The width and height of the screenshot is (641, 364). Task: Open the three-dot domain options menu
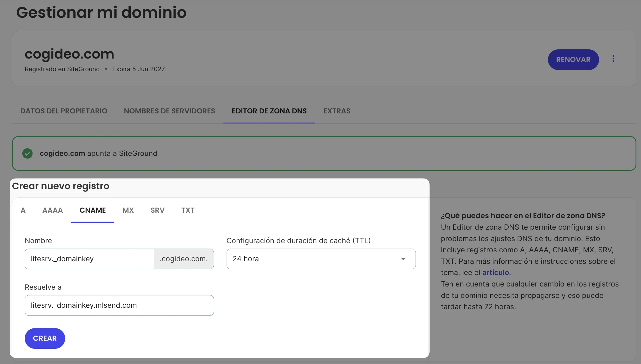point(613,59)
